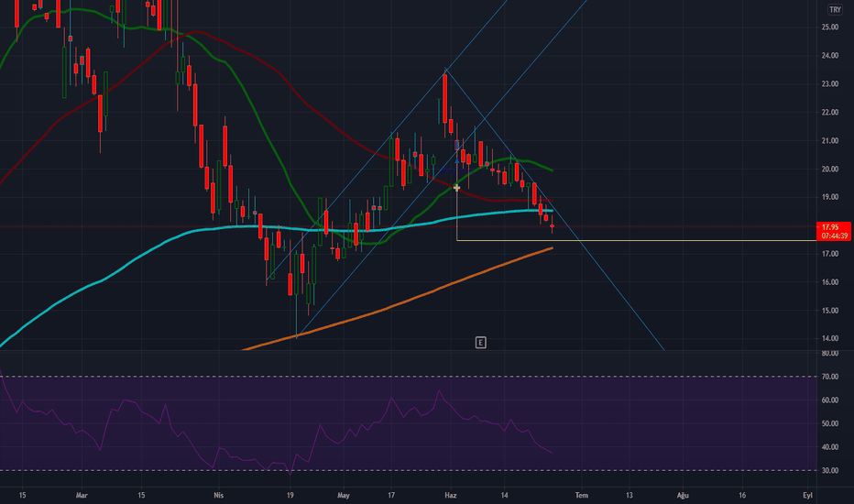Click the Tem date label on time axis
Screen dimensions: 854x504
[582, 495]
